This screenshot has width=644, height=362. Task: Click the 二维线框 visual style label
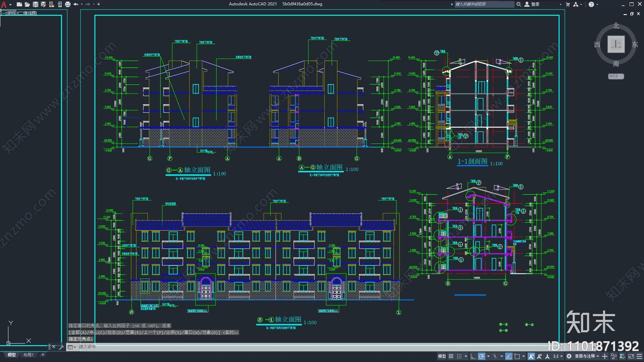pos(27,13)
